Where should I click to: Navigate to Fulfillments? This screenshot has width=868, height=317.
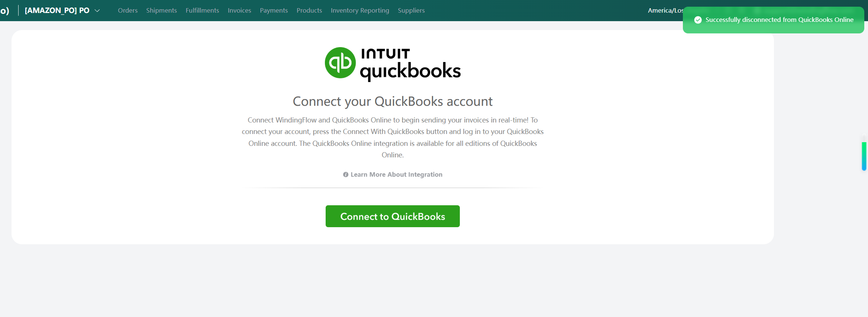pos(202,10)
